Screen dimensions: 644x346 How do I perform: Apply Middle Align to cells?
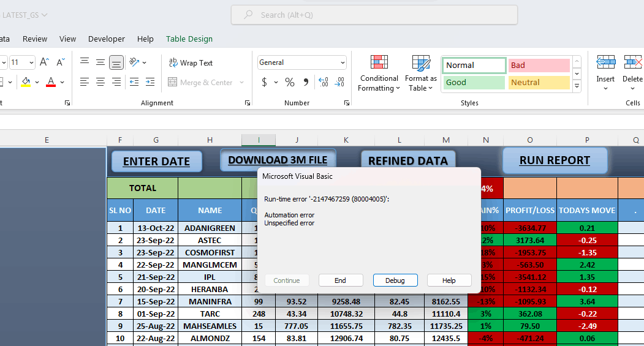100,62
